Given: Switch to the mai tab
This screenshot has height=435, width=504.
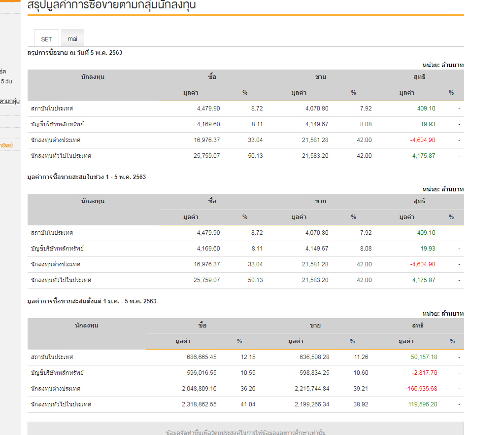Looking at the screenshot, I should (x=72, y=38).
